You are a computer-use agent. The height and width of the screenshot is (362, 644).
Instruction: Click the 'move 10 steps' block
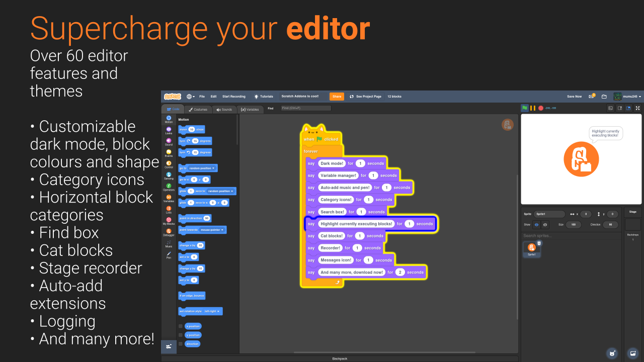(192, 129)
